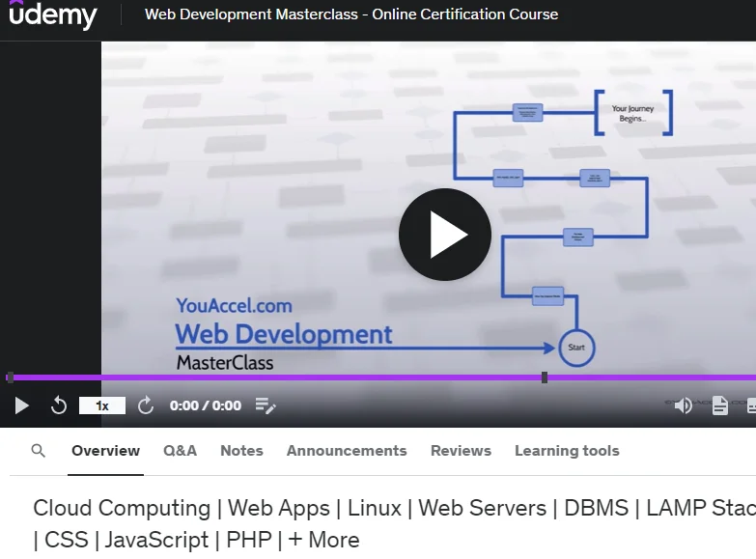The height and width of the screenshot is (559, 756).
Task: Search course content with magnifier icon
Action: click(38, 451)
